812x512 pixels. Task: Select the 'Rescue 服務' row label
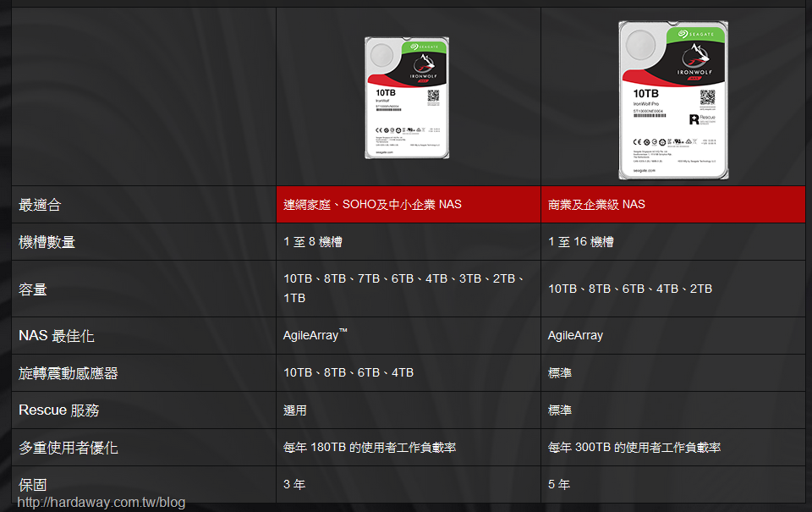click(x=59, y=410)
